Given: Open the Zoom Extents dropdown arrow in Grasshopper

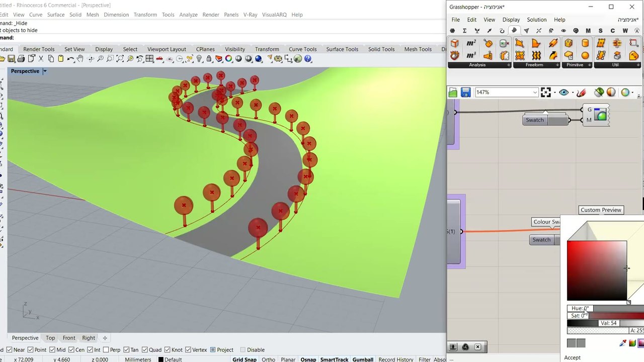Looking at the screenshot, I should [554, 93].
